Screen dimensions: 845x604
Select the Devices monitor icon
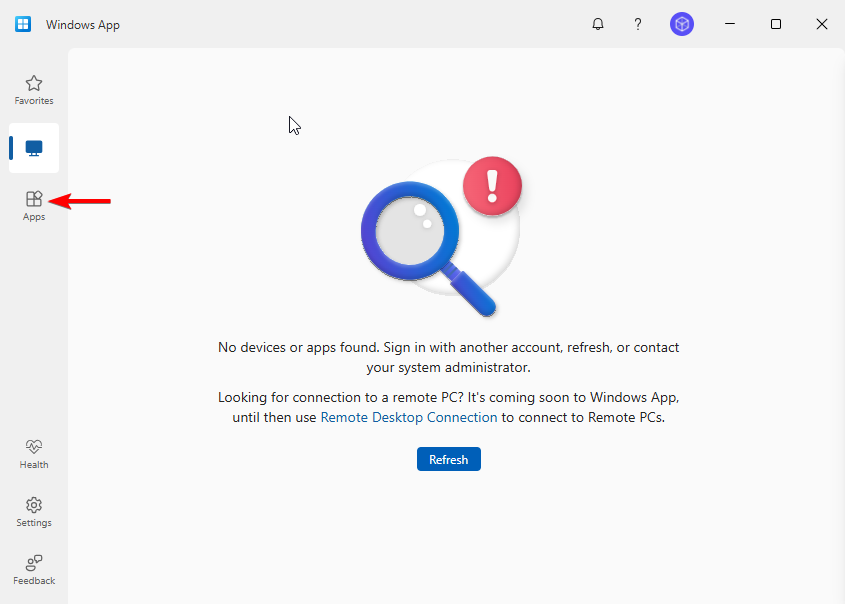point(34,148)
